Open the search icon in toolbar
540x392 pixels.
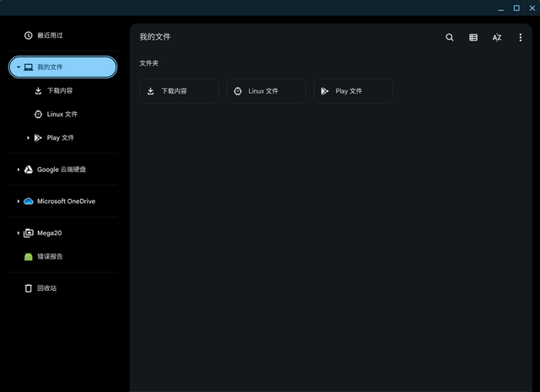450,37
